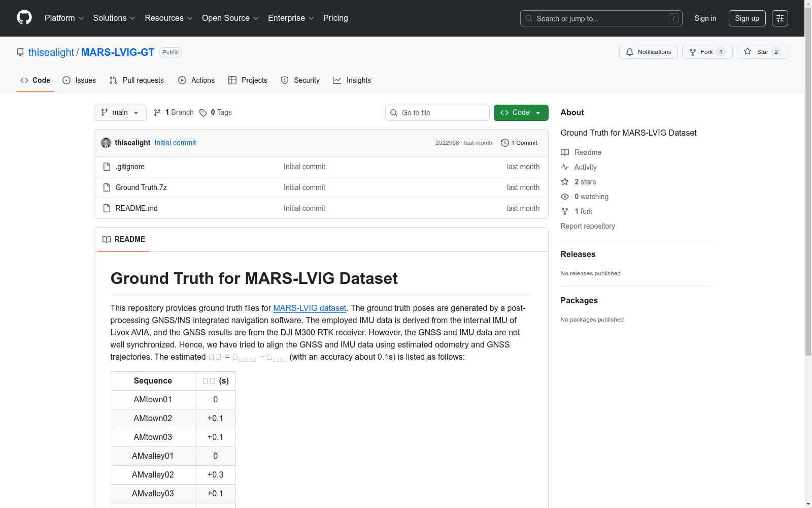Switch to the Issues tab
Image resolution: width=812 pixels, height=508 pixels.
coord(79,80)
